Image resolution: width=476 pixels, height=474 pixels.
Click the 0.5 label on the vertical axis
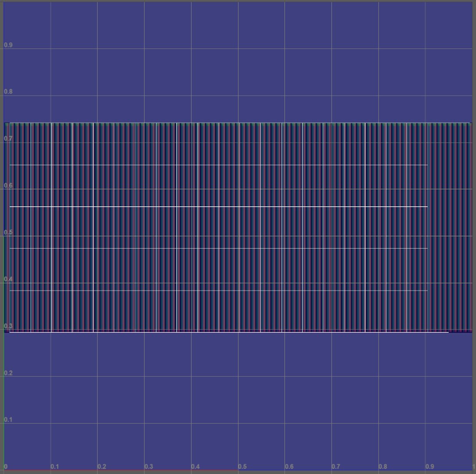pos(8,232)
